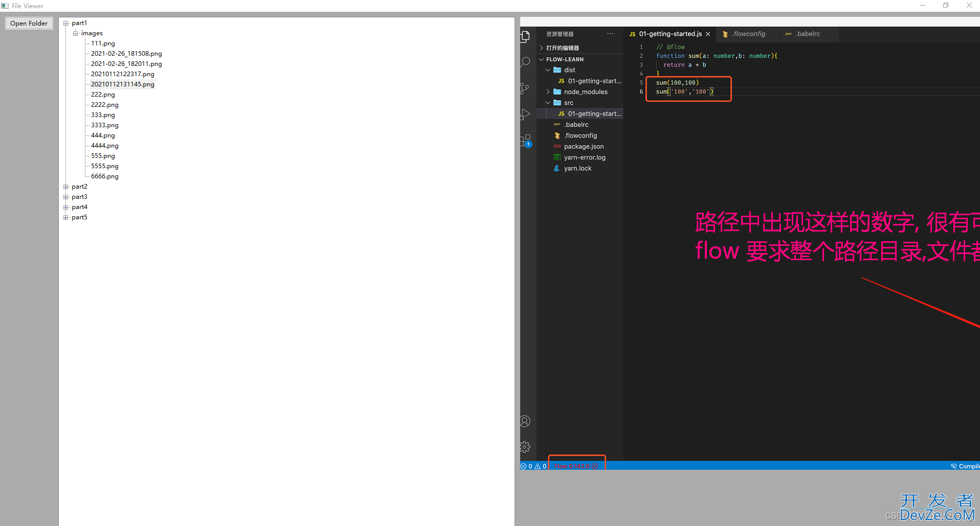The width and height of the screenshot is (980, 526).
Task: Click Manage gear icon in VS Code preview
Action: coord(525,447)
